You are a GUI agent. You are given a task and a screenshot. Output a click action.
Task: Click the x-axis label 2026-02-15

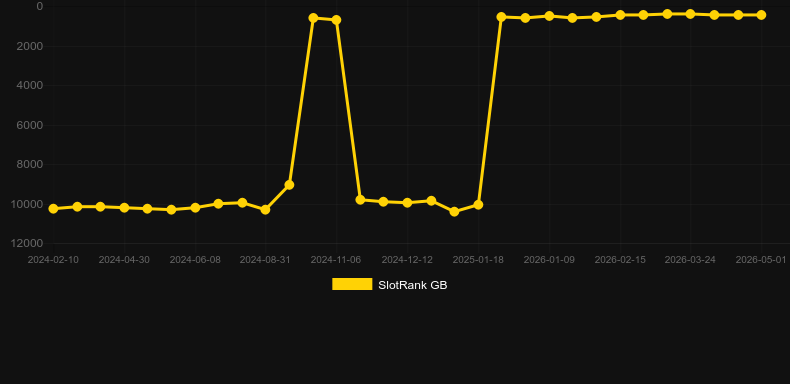[x=620, y=260]
